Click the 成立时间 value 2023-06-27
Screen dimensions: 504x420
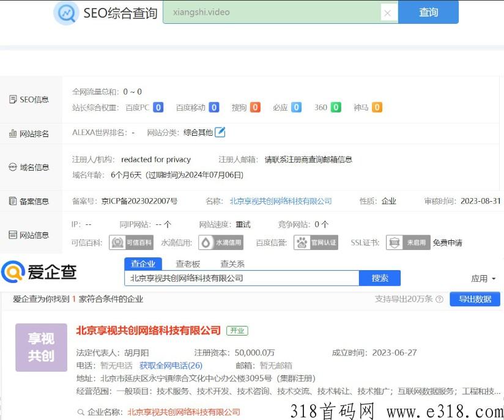pos(395,353)
